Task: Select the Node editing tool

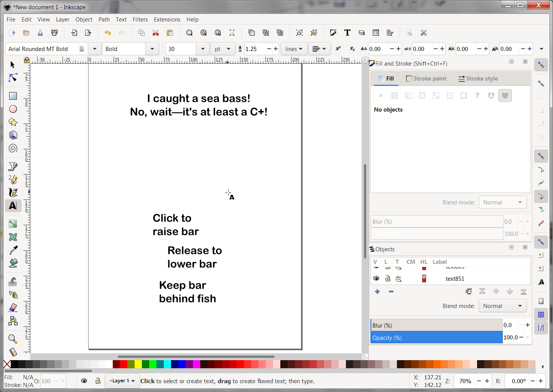Action: point(13,77)
